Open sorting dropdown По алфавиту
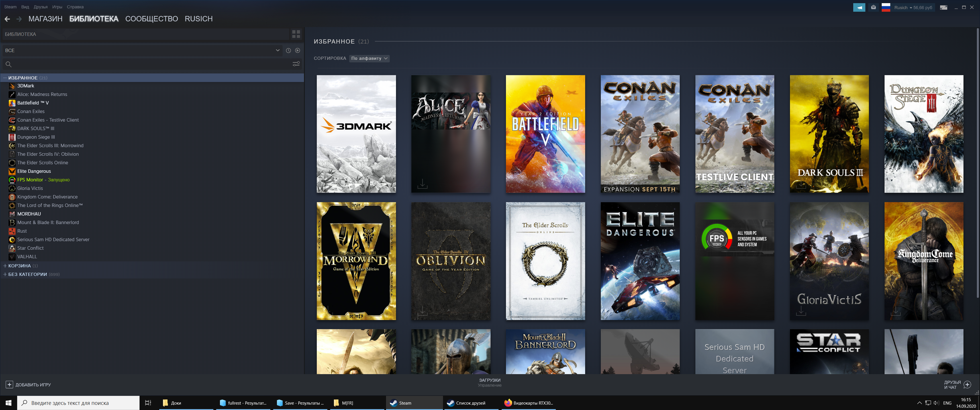Viewport: 980px width, 410px height. point(369,58)
